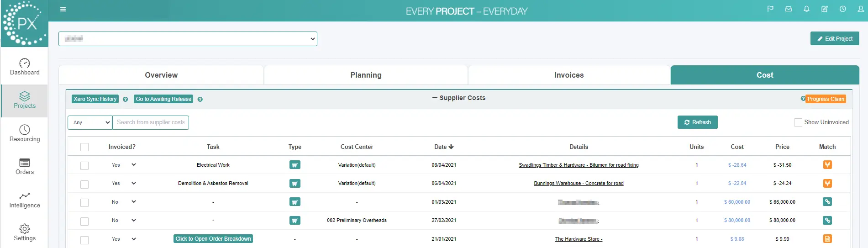Viewport: 868px width, 248px height.
Task: Open the flag icon in header
Action: click(770, 9)
